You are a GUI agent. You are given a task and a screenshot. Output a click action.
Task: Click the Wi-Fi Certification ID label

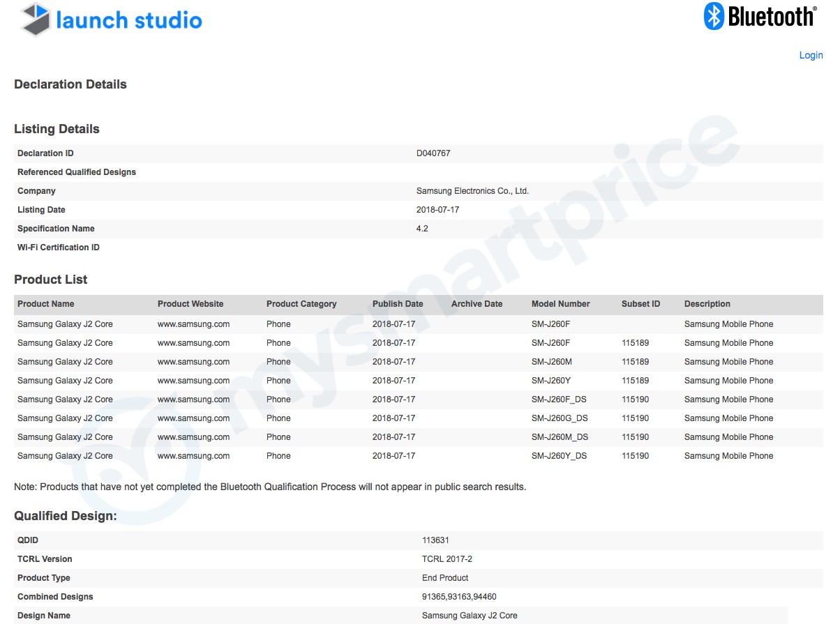pos(59,248)
